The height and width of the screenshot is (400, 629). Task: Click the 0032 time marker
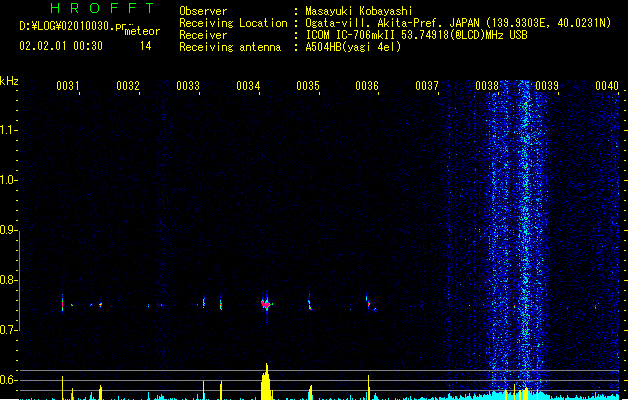click(x=128, y=86)
